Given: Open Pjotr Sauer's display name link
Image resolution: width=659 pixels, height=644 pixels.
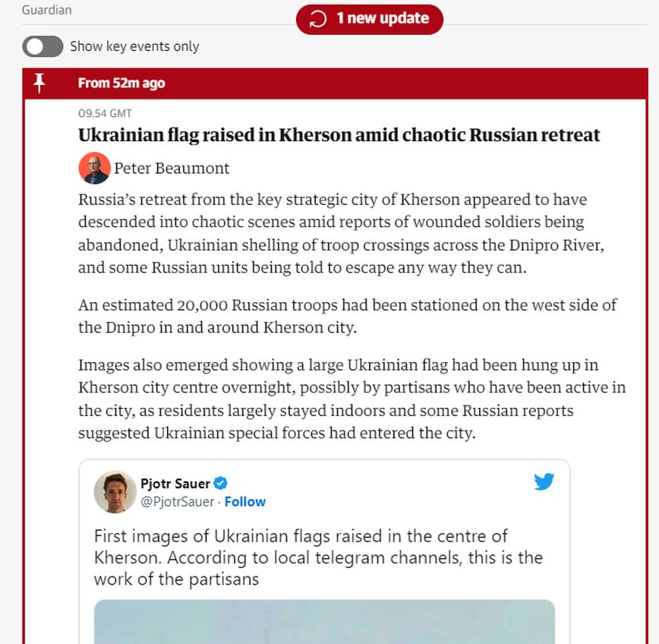Looking at the screenshot, I should [175, 483].
